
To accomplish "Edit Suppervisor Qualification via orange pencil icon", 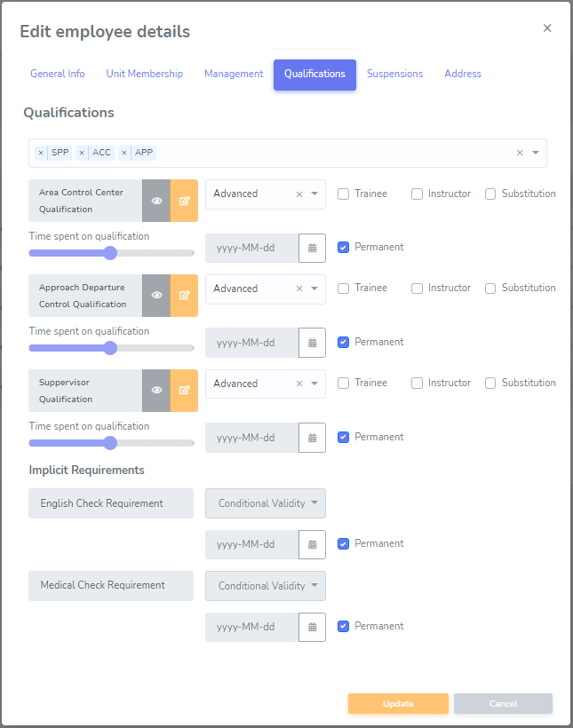I will coord(184,391).
